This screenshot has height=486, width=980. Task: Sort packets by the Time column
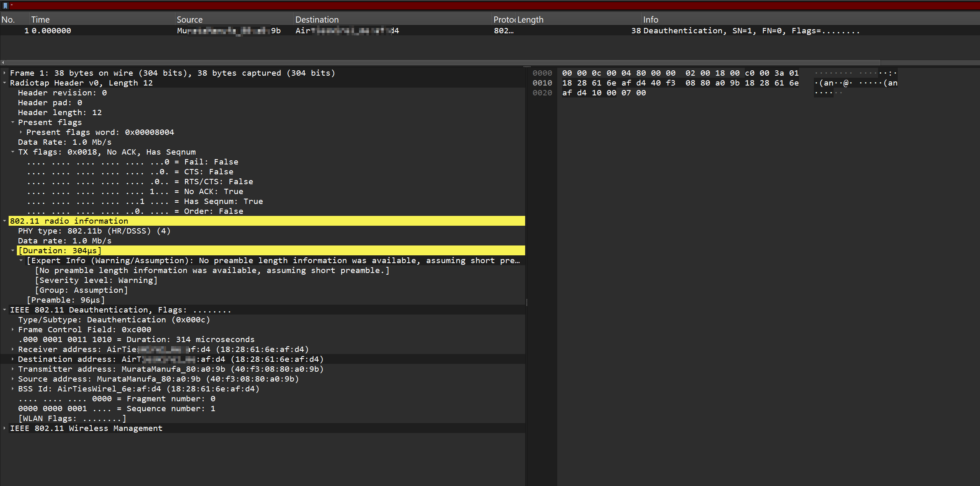coord(40,20)
